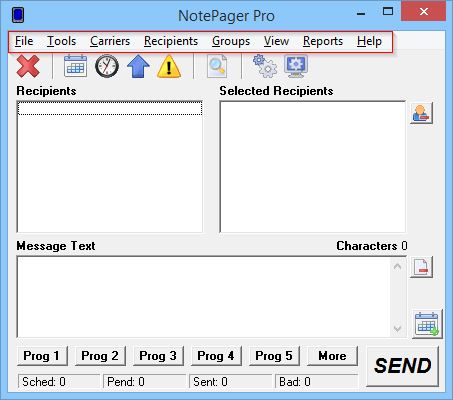Click inside the Message Text box

click(203, 297)
